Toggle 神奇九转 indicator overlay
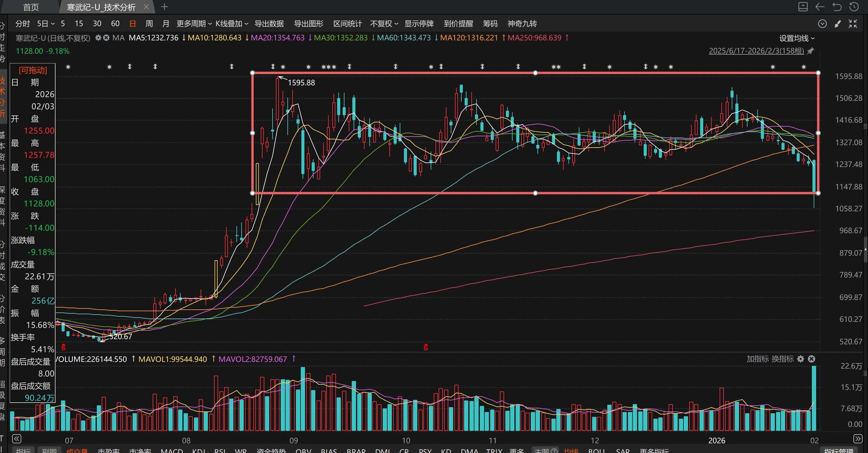868x453 pixels. point(522,24)
